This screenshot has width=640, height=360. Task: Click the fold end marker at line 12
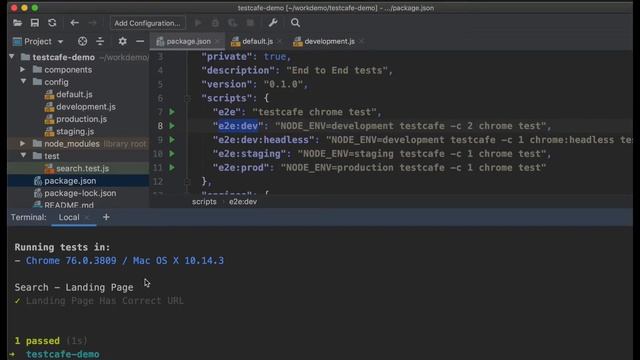(x=187, y=181)
